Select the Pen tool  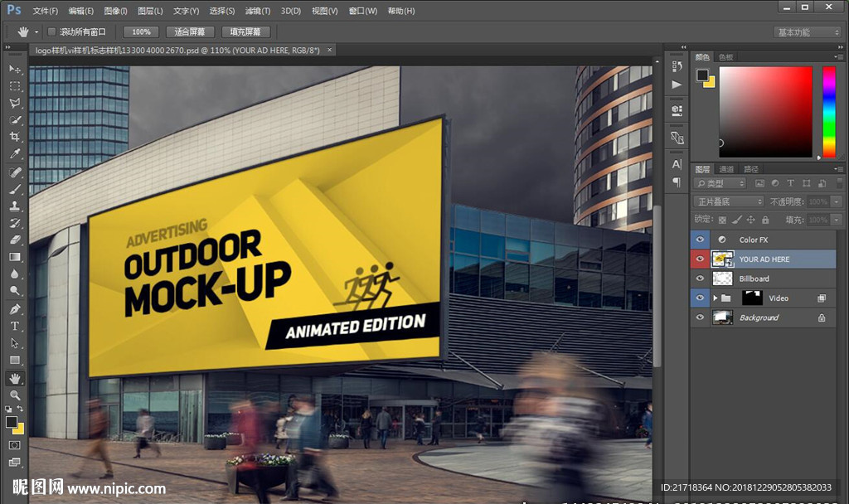pyautogui.click(x=15, y=309)
